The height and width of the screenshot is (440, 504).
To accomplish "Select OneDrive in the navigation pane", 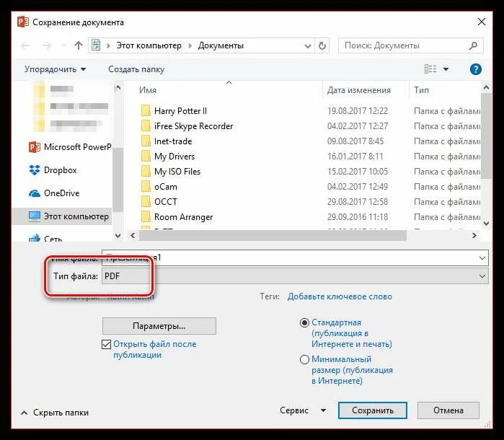I will pos(54,193).
